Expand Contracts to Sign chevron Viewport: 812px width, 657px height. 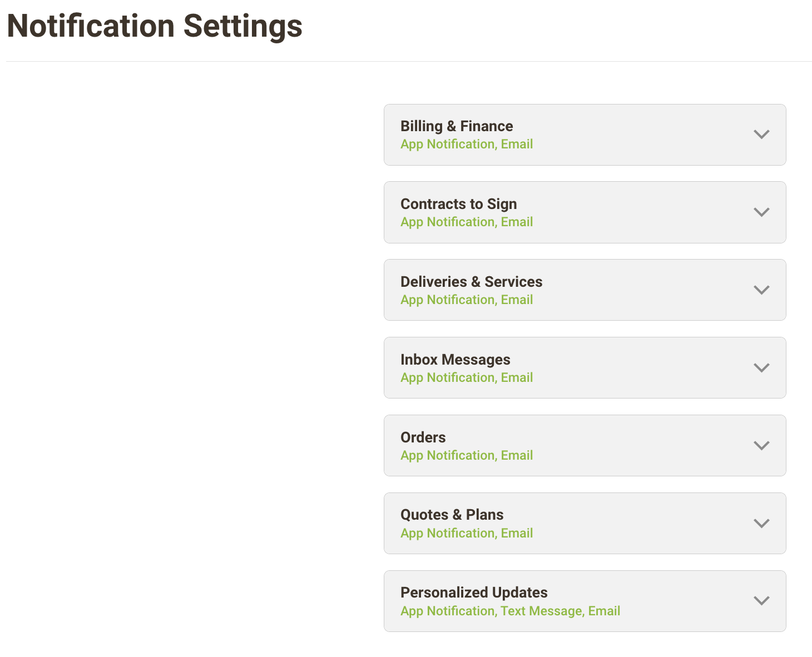point(761,212)
